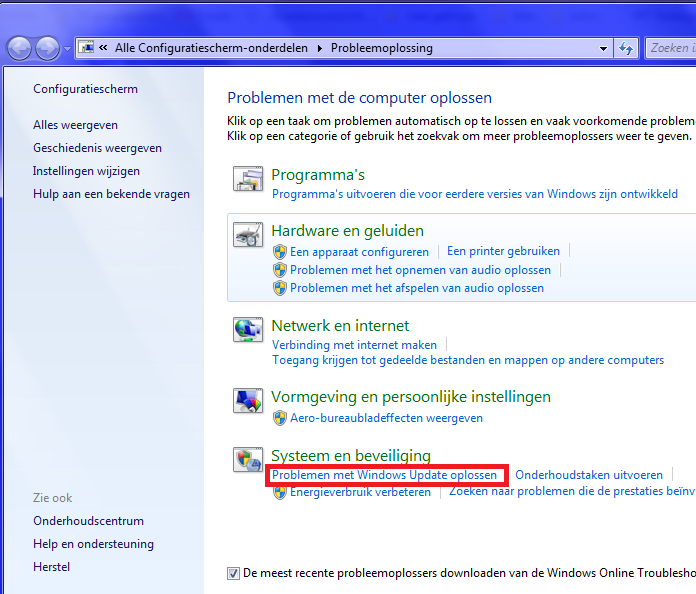The image size is (696, 594).
Task: Select 'Probleemoplossing' breadcrumb segment
Action: (x=382, y=48)
